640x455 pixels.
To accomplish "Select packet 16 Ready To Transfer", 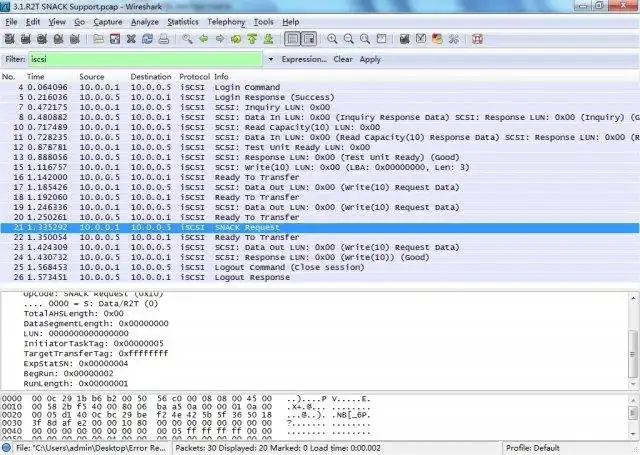I will [320, 178].
